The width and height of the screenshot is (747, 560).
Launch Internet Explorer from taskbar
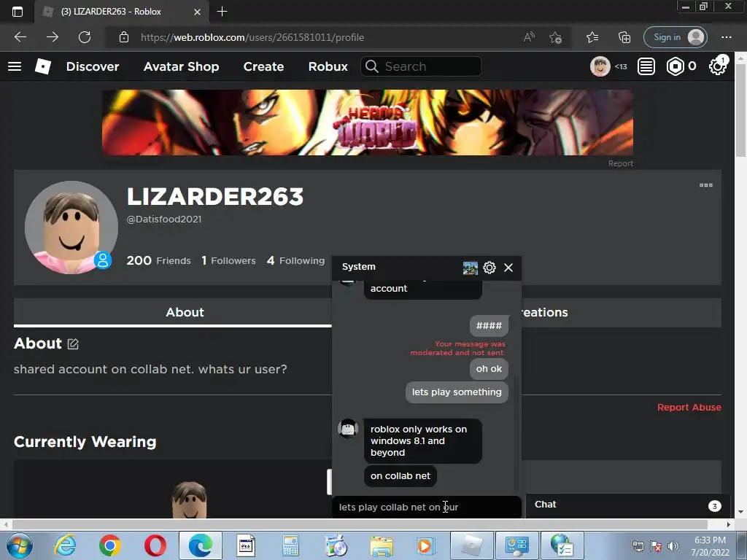[x=65, y=545]
